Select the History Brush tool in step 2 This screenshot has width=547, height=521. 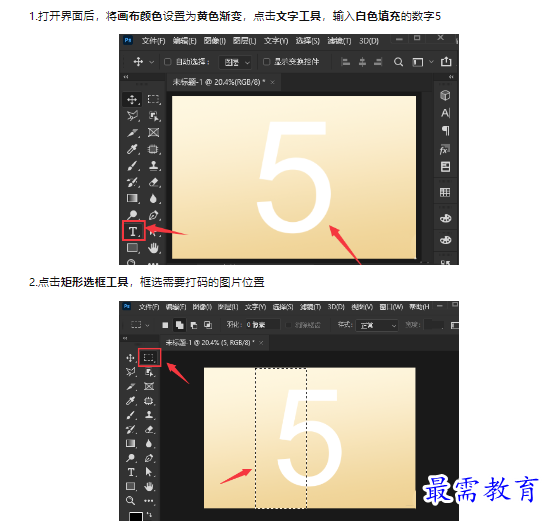[130, 429]
